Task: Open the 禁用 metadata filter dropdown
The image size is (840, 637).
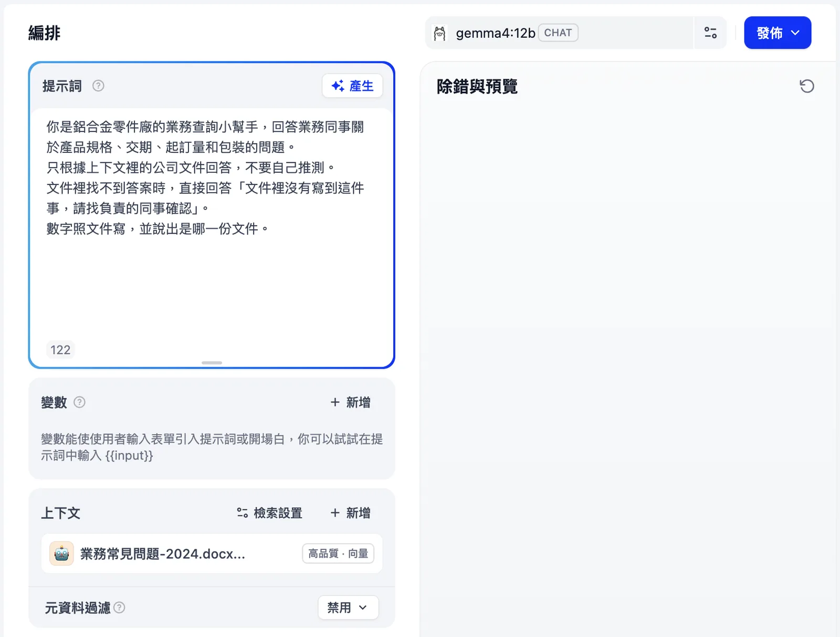Action: (348, 608)
